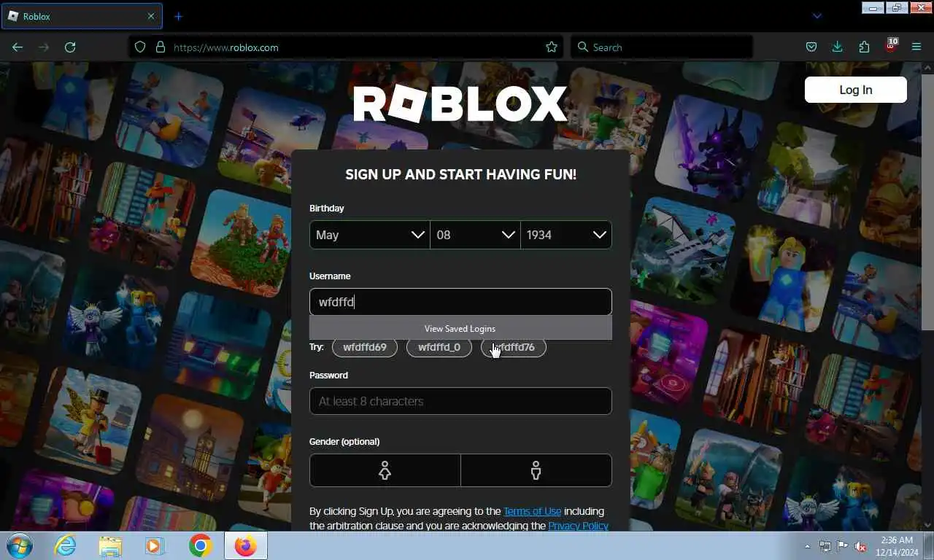This screenshot has width=934, height=560.
Task: Open the birthday year dropdown
Action: [x=566, y=235]
